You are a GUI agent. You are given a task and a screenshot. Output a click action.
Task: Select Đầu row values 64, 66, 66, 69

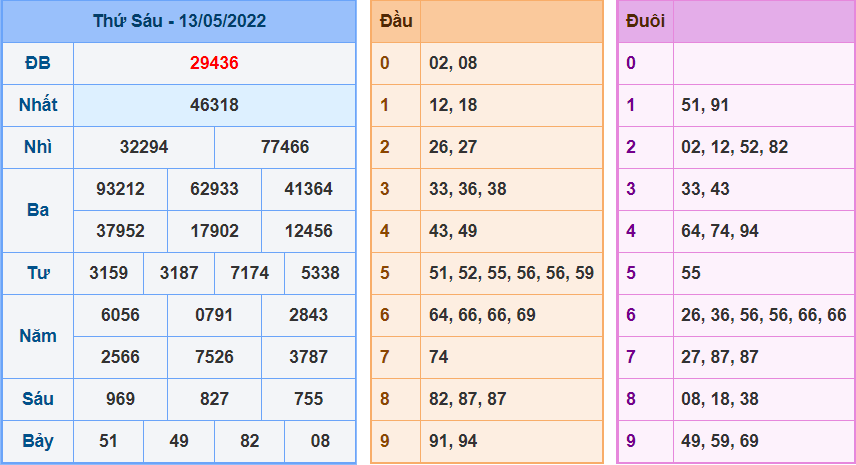point(482,315)
